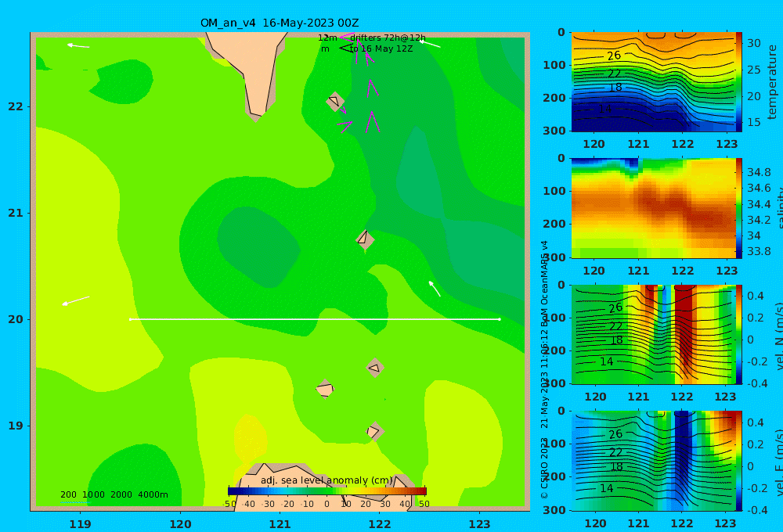Click the 22 contour label in vel. E panel
Screen dimensions: 783x532
pyautogui.click(x=615, y=453)
